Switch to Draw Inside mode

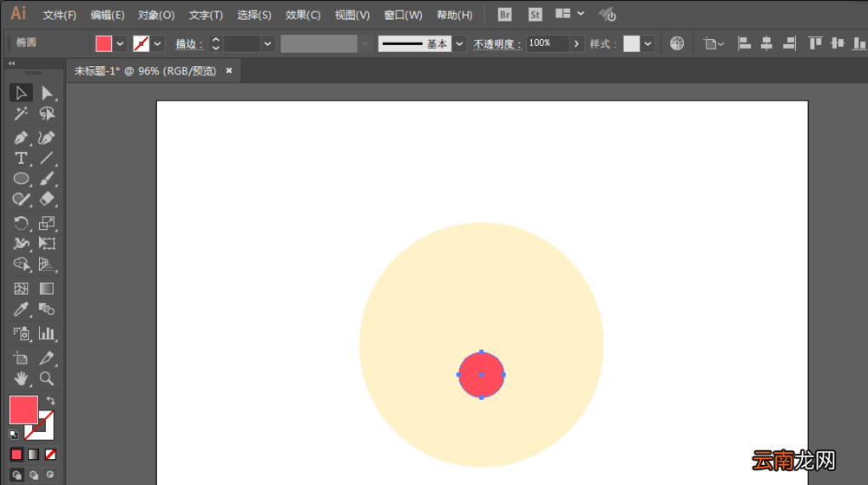50,475
